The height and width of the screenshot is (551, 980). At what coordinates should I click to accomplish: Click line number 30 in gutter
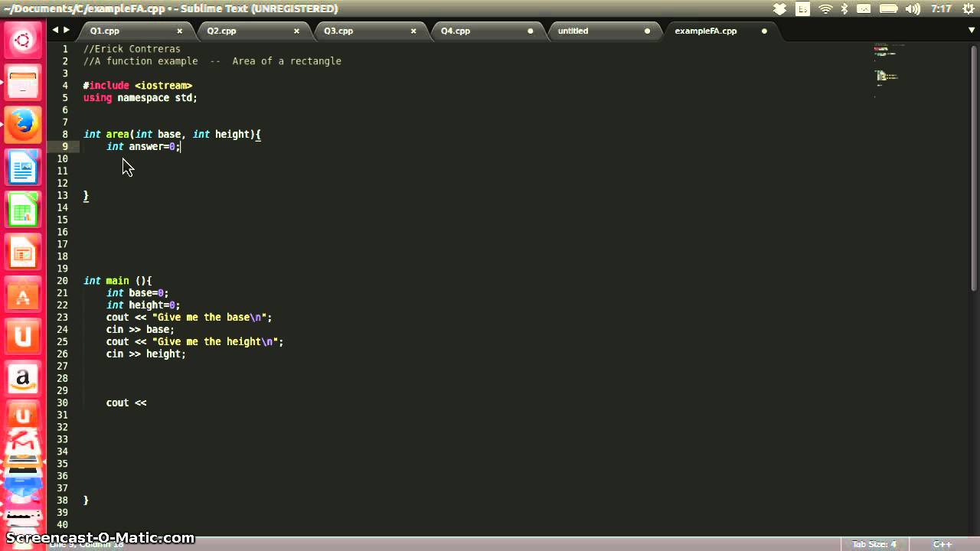click(63, 403)
